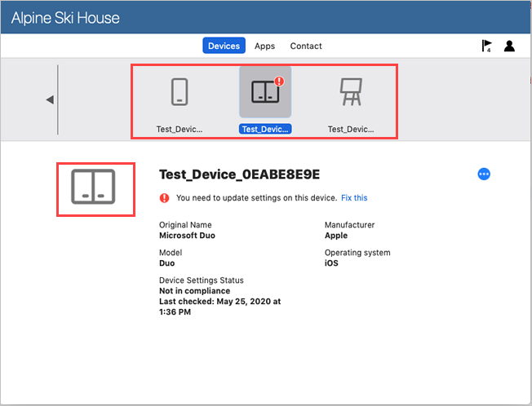Viewport: 532px width, 406px height.
Task: Click the Last checked date text
Action: pos(219,307)
